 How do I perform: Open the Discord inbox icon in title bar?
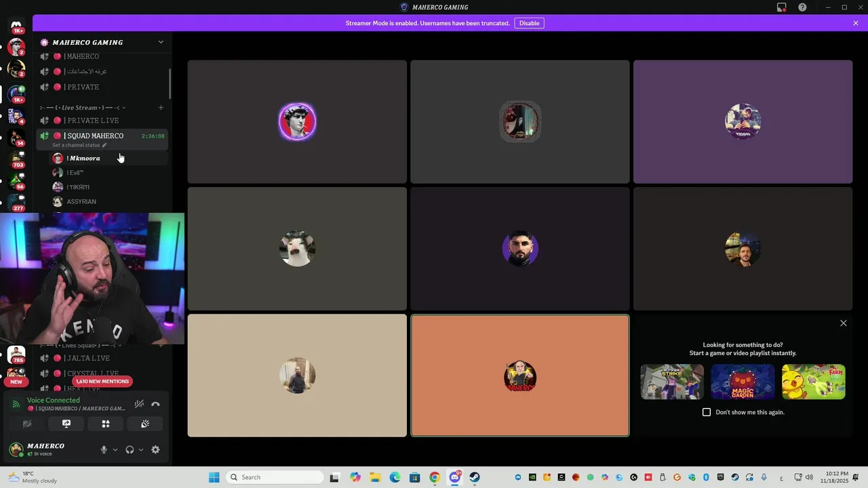(782, 7)
